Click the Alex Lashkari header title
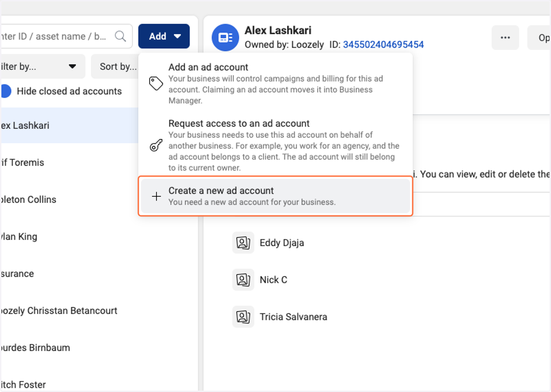551x392 pixels. tap(278, 30)
